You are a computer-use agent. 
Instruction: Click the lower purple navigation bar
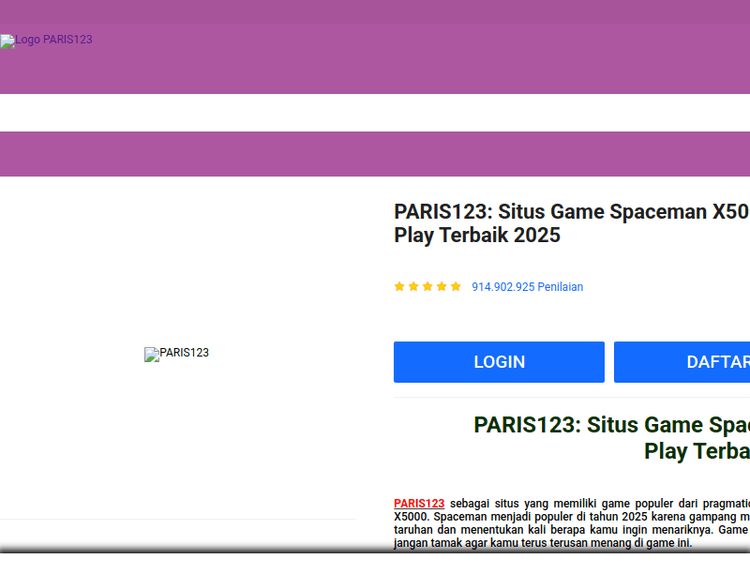point(375,154)
